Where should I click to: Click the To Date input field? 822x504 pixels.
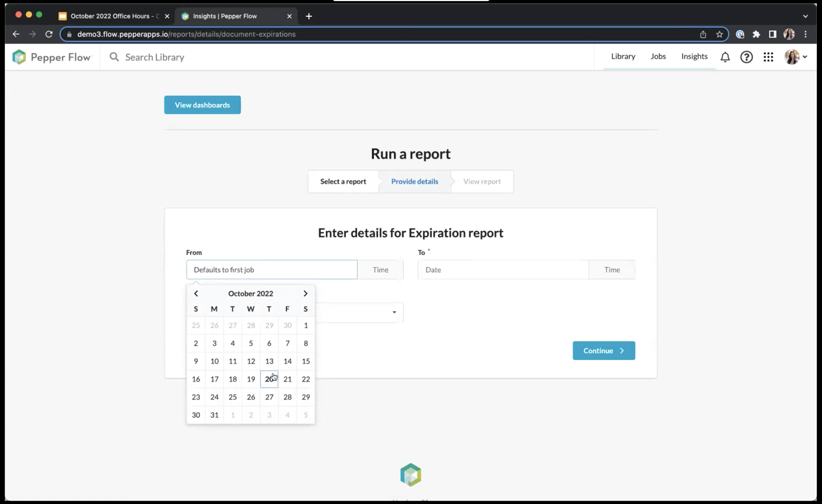pyautogui.click(x=503, y=270)
